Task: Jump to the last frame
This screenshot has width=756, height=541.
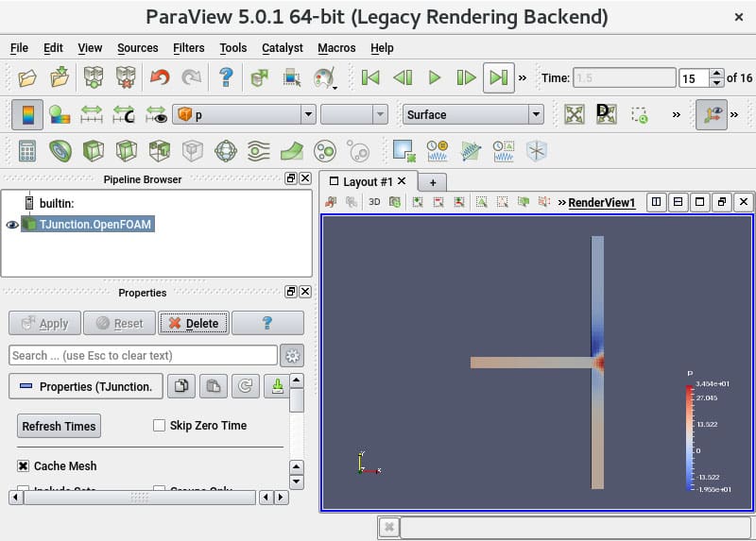Action: 499,77
